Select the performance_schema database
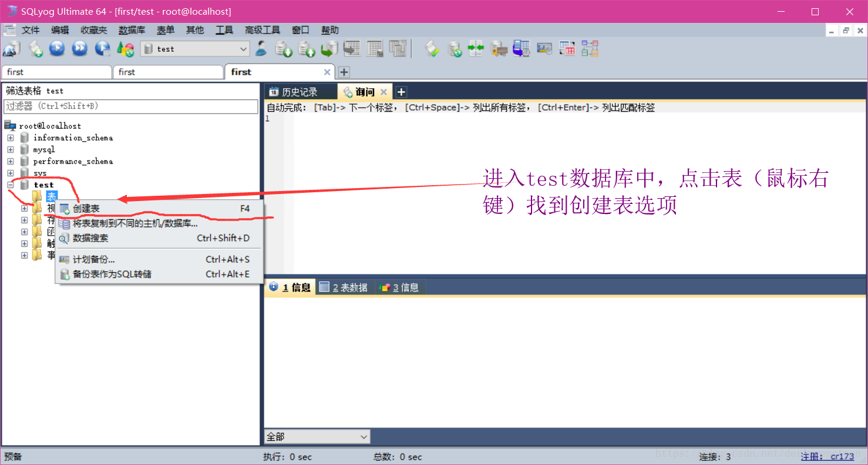Viewport: 868px width, 465px height. point(73,161)
